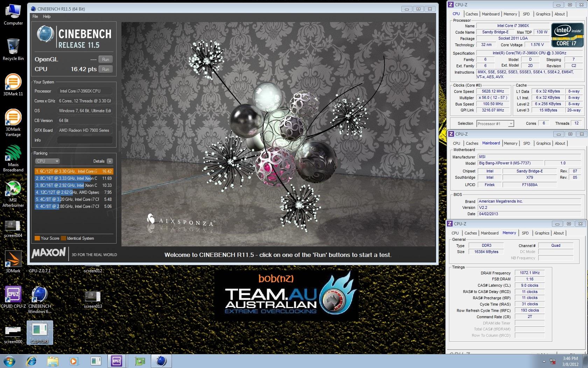Click the Core Speed 5628.12 MHz value
588x368 pixels.
click(x=493, y=91)
